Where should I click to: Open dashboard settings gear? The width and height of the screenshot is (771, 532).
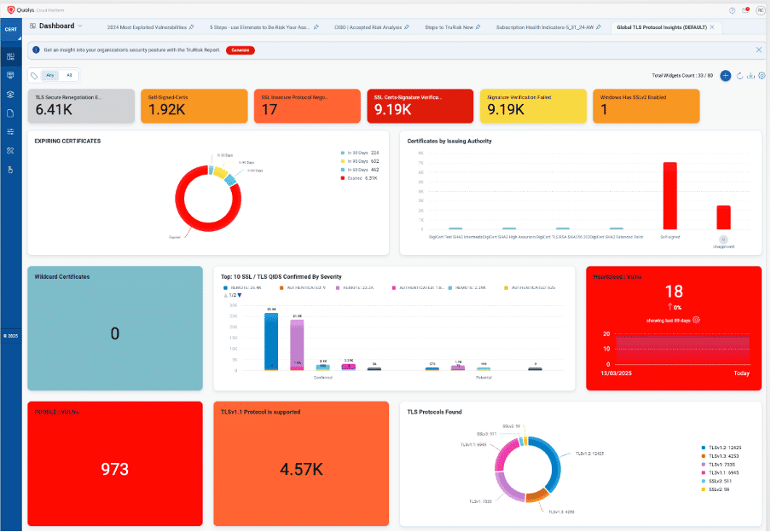point(762,76)
